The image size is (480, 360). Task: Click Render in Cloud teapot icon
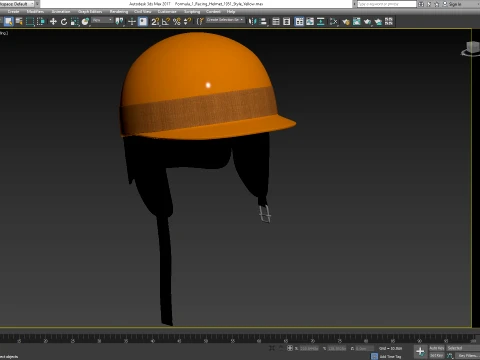pos(378,22)
